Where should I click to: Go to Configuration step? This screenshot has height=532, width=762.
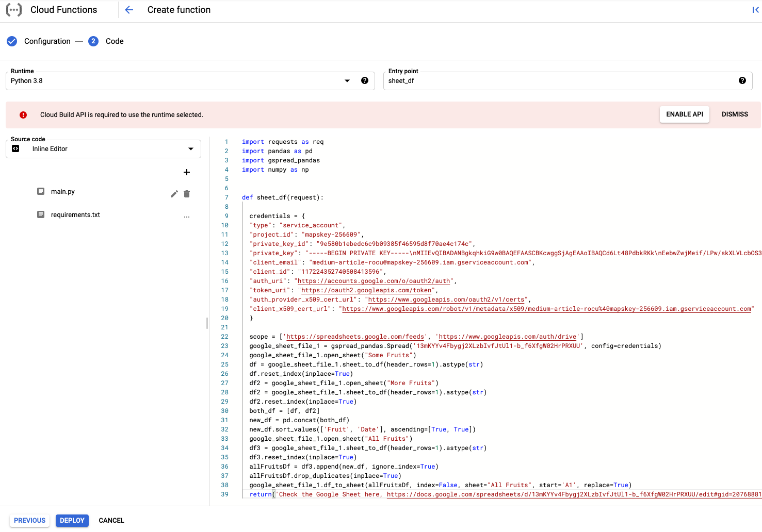[47, 41]
